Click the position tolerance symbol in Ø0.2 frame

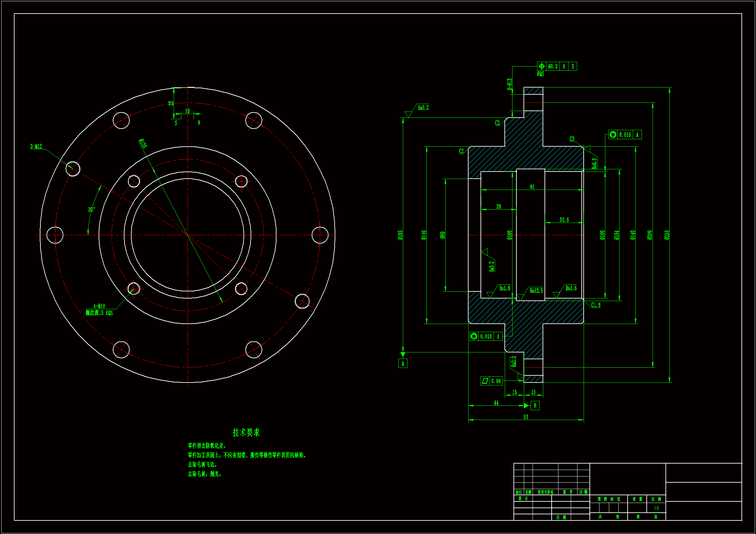tap(542, 67)
